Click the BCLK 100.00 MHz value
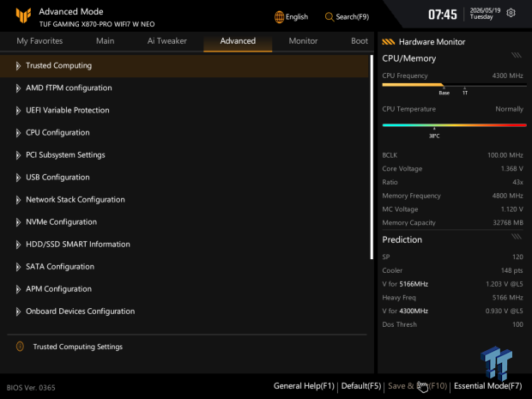The image size is (532, 399). coord(505,155)
